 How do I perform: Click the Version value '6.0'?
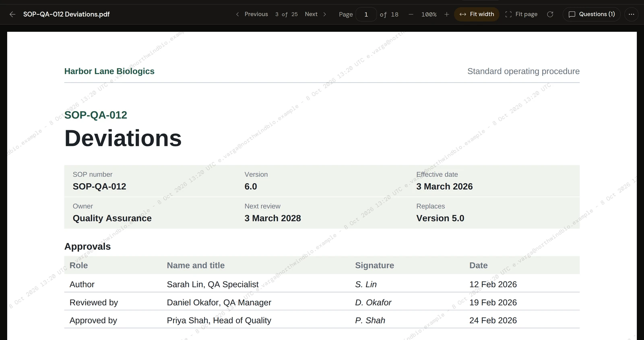tap(251, 187)
